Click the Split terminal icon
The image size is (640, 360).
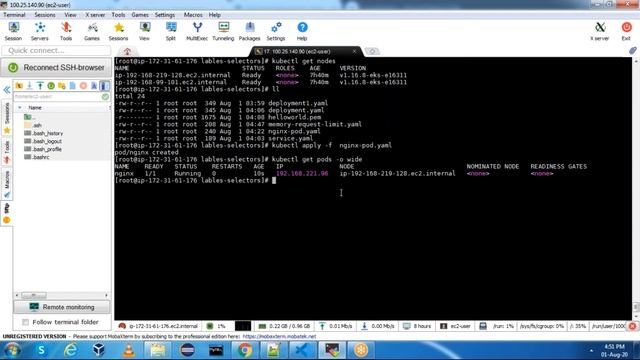coord(171,31)
